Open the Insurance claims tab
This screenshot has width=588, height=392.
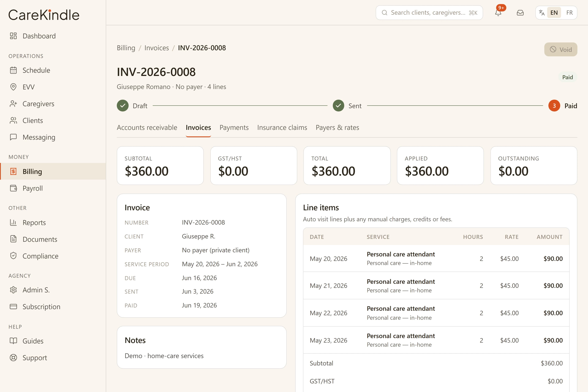(x=282, y=128)
